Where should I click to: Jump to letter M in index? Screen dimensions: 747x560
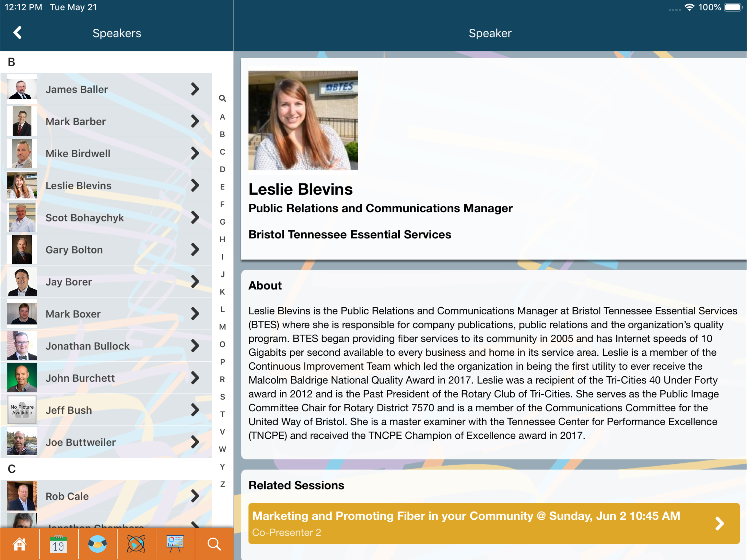point(222,327)
